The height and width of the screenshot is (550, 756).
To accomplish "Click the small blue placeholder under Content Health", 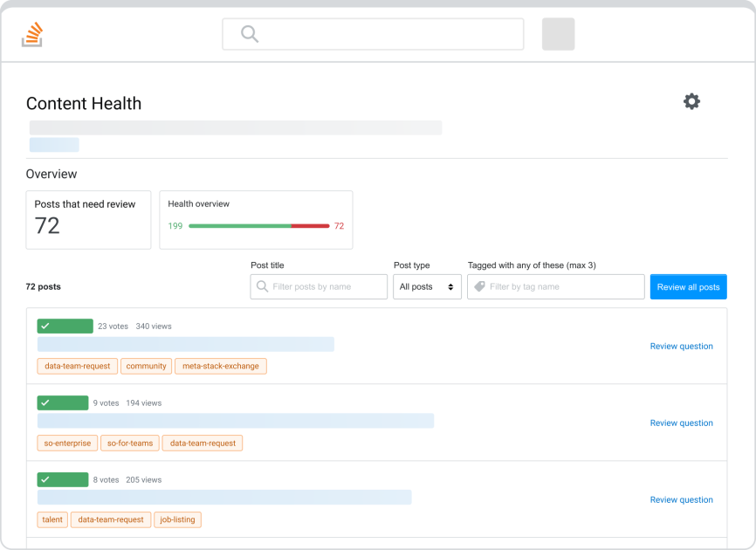I will click(54, 145).
